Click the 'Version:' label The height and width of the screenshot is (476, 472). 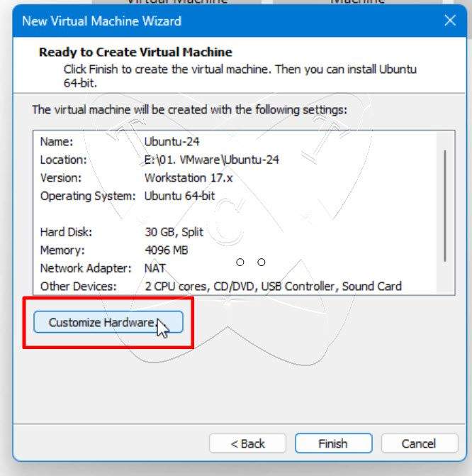tap(61, 178)
